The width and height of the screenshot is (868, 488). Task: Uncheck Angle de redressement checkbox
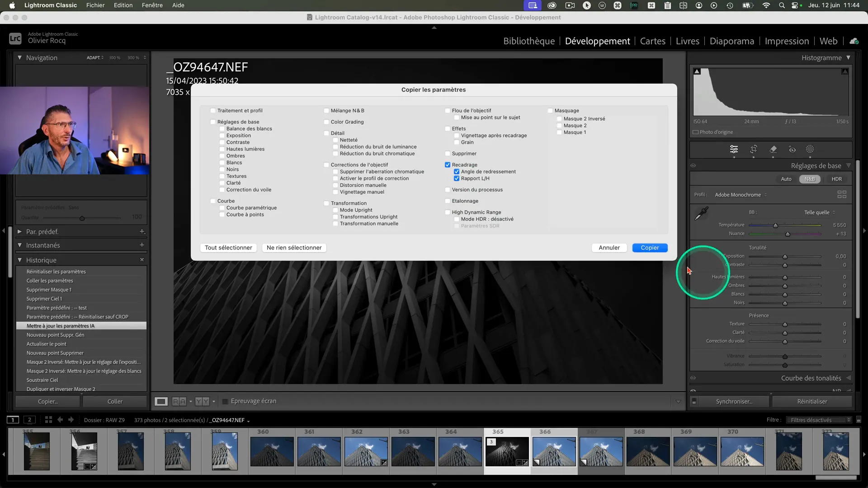(457, 172)
